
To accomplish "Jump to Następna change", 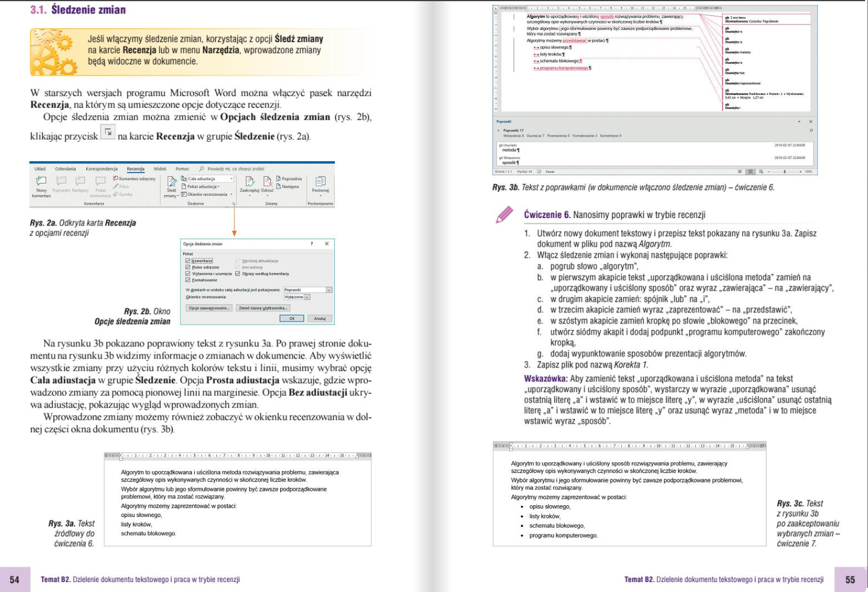I will tap(287, 186).
